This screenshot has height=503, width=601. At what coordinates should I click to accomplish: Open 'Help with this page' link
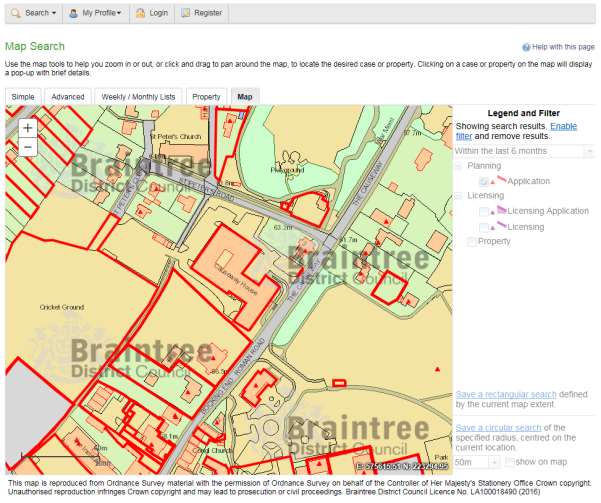[563, 47]
